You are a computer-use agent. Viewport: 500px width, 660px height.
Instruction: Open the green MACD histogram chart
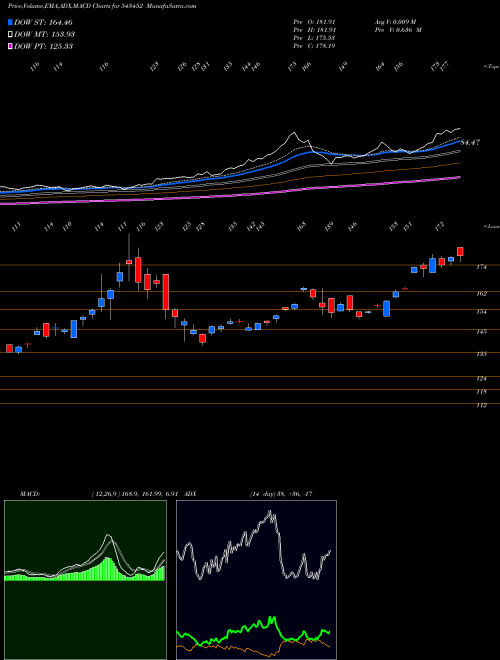click(85, 580)
